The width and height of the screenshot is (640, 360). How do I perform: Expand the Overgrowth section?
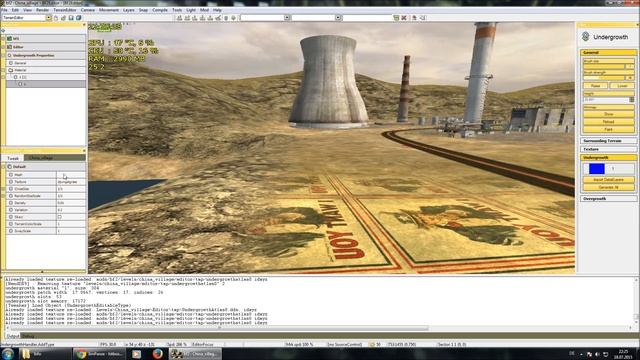(x=608, y=199)
